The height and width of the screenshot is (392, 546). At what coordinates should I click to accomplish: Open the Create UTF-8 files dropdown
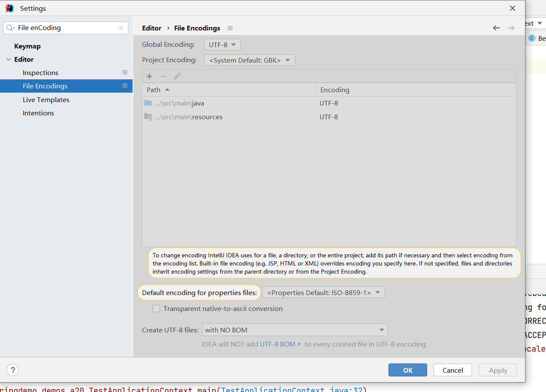click(295, 329)
